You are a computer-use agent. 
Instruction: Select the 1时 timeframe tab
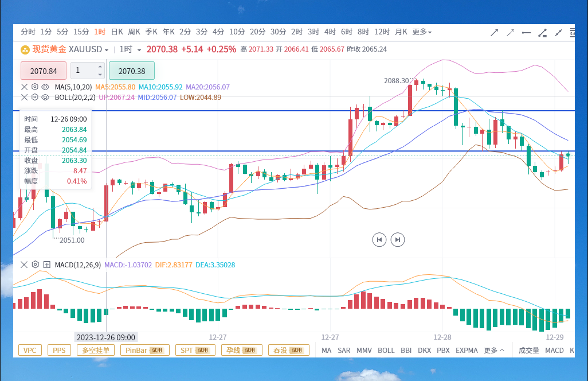coord(100,32)
